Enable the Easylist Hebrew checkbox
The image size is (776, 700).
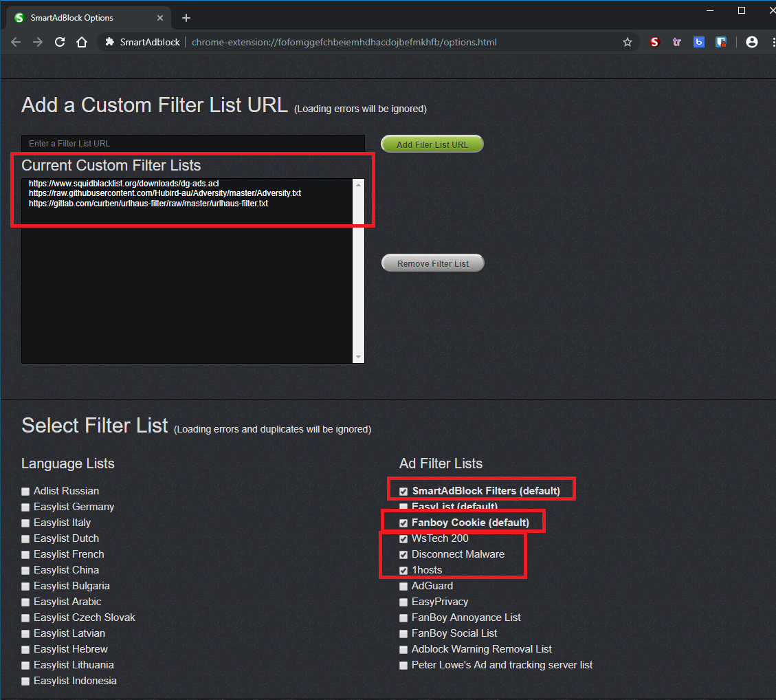click(25, 650)
